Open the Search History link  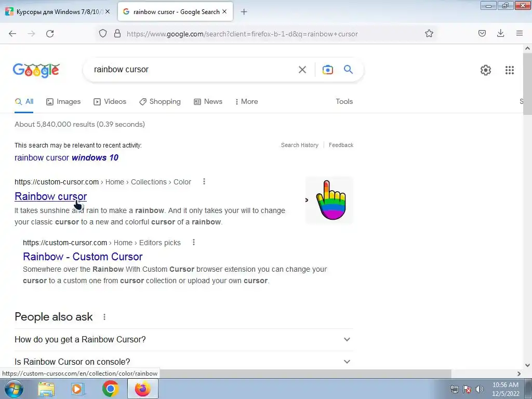pos(300,145)
